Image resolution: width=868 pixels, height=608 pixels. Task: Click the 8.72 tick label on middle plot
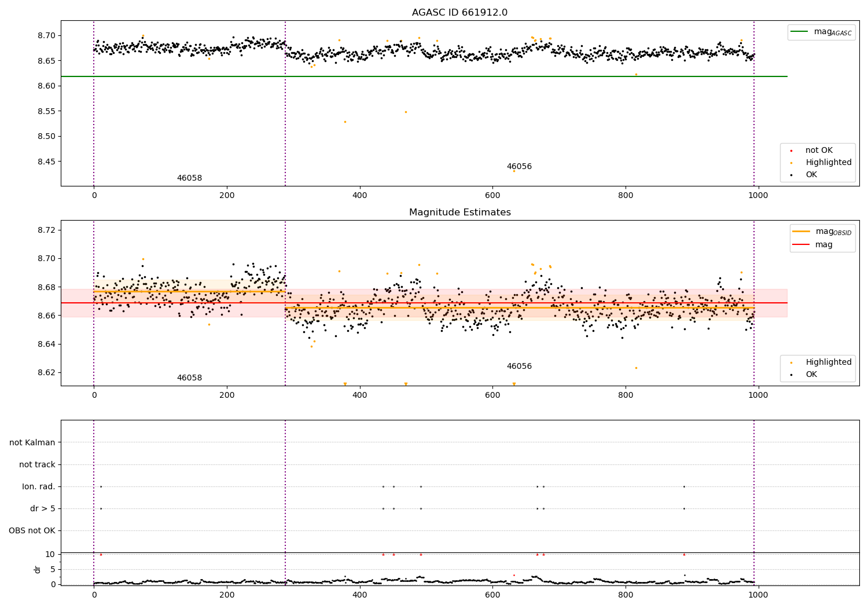point(47,230)
